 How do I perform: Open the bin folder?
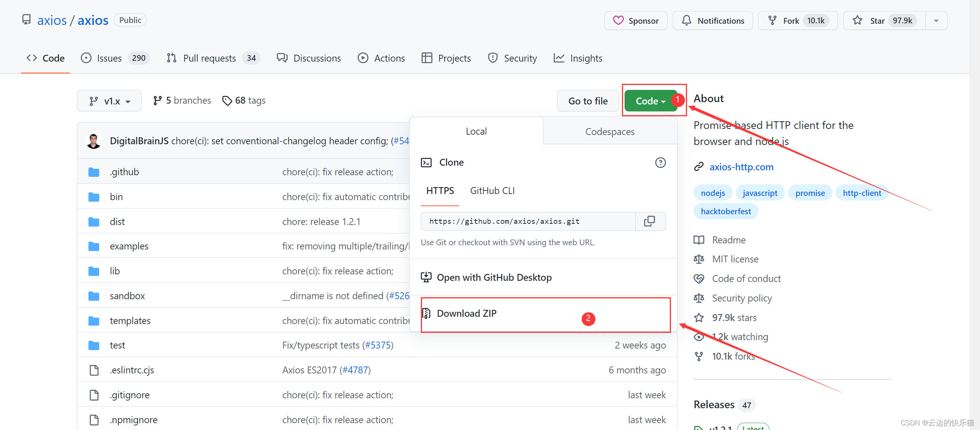(x=116, y=197)
